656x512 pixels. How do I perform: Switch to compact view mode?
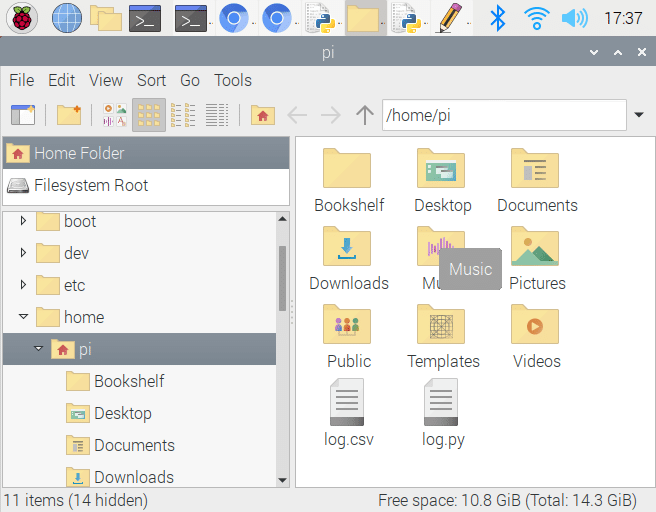coord(183,115)
